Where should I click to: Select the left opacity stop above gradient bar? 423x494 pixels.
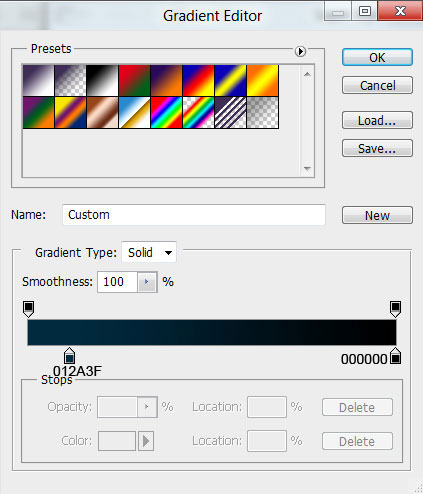point(29,309)
